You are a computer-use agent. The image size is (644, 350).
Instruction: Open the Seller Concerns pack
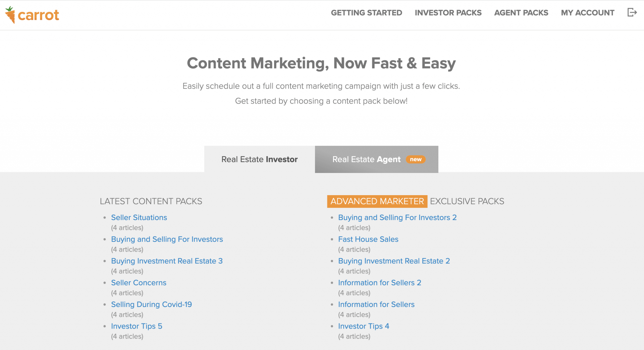[x=139, y=283]
